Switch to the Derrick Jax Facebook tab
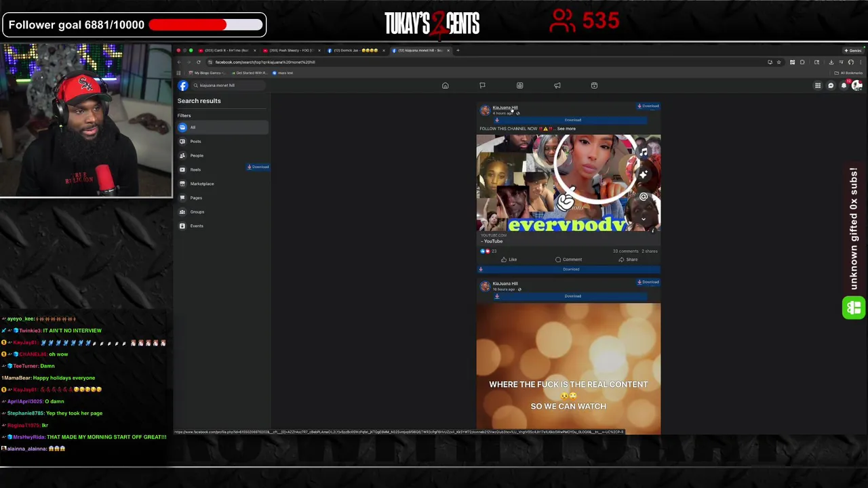The width and height of the screenshot is (868, 488). click(x=355, y=50)
